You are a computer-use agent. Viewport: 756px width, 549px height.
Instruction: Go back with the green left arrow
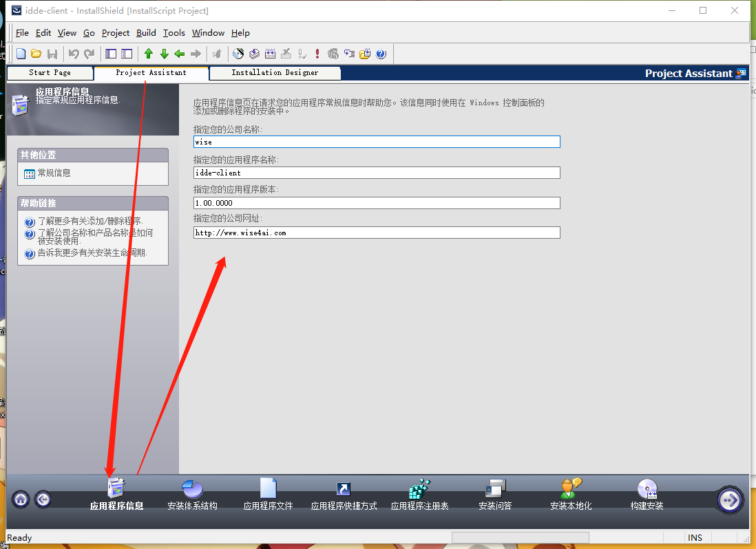180,54
